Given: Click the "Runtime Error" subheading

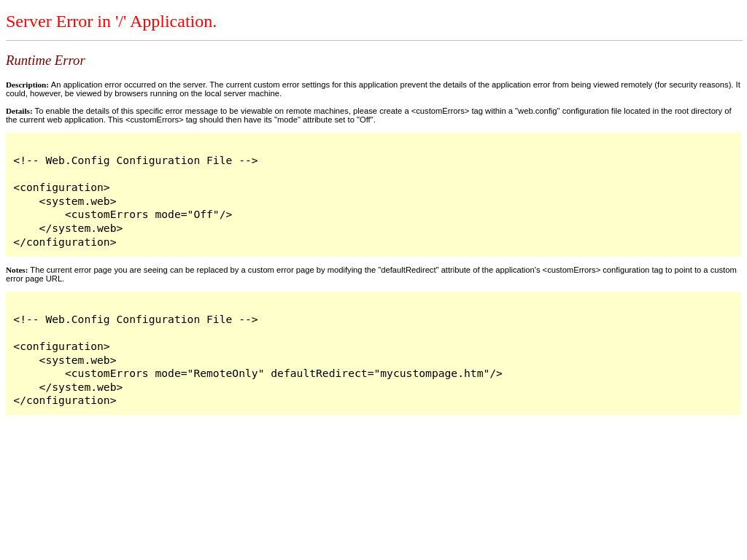Looking at the screenshot, I should (x=45, y=61).
